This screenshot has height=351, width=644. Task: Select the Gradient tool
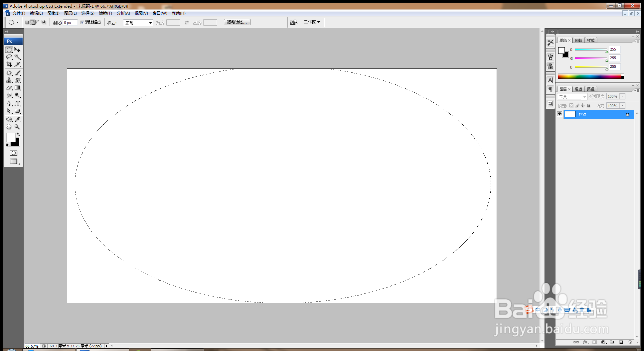pyautogui.click(x=18, y=88)
